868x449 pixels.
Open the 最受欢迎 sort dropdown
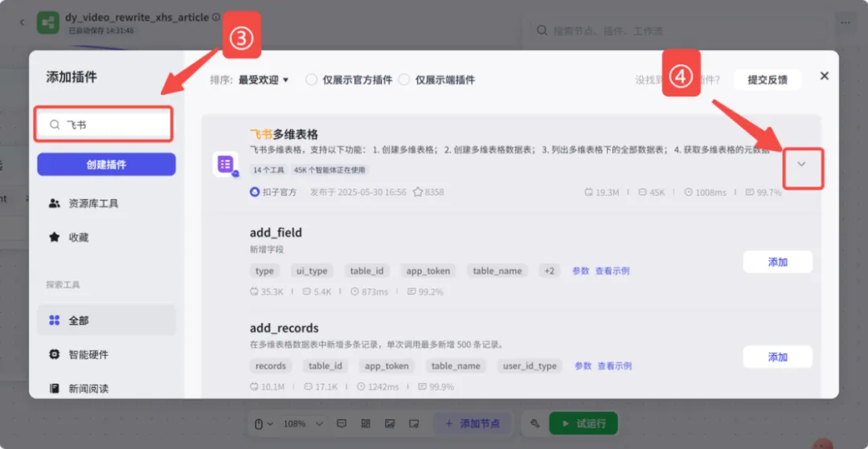(264, 80)
